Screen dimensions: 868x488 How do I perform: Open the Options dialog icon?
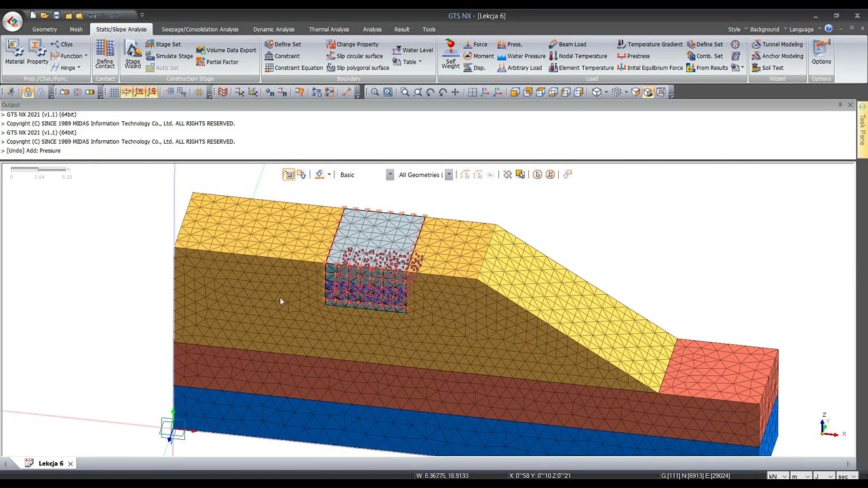pos(821,53)
